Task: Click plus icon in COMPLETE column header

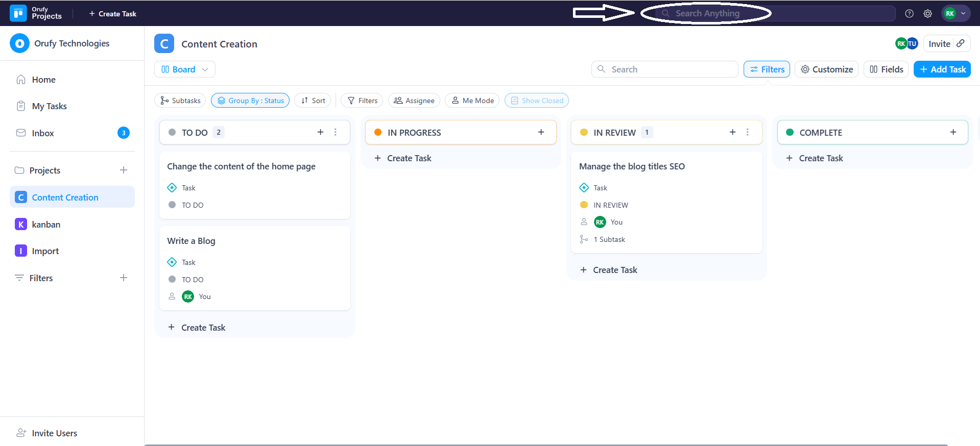Action: pos(953,132)
